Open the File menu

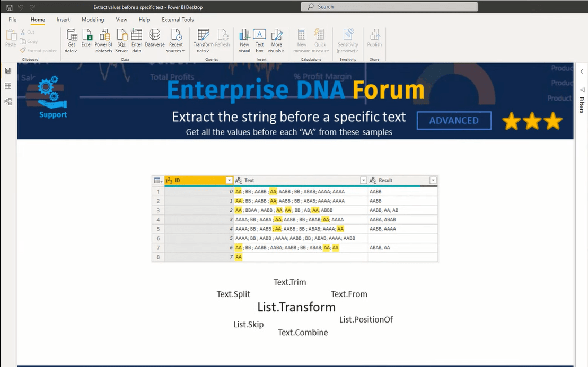[x=12, y=20]
